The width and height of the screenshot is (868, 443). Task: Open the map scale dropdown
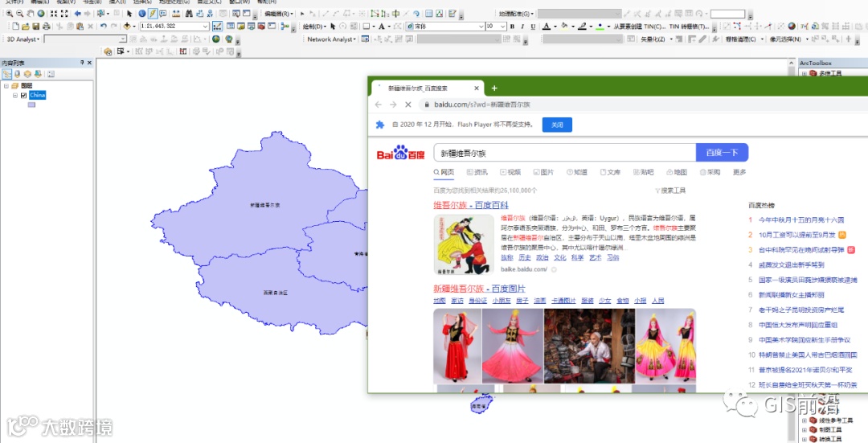click(206, 26)
